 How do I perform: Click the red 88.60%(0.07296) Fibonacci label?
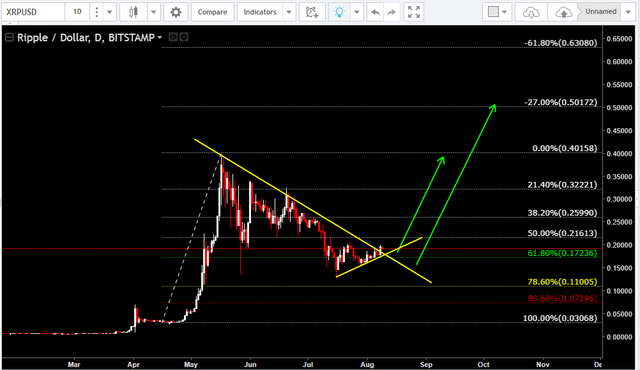click(562, 298)
